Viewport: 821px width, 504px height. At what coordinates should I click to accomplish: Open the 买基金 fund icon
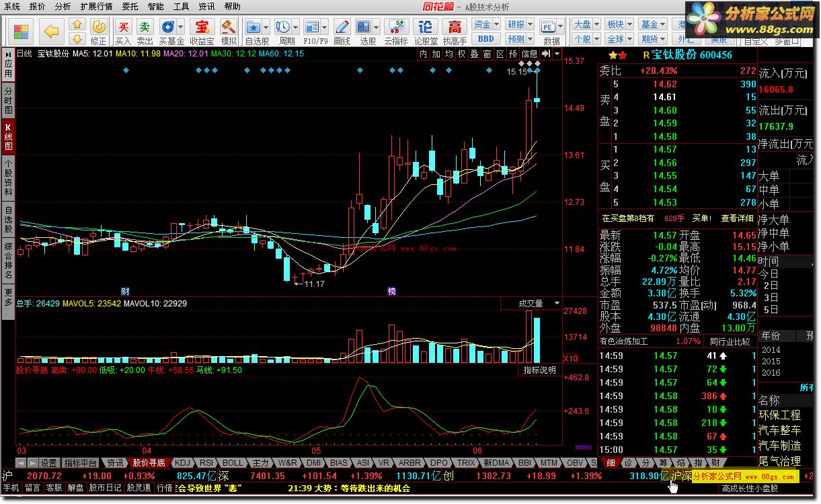167,27
